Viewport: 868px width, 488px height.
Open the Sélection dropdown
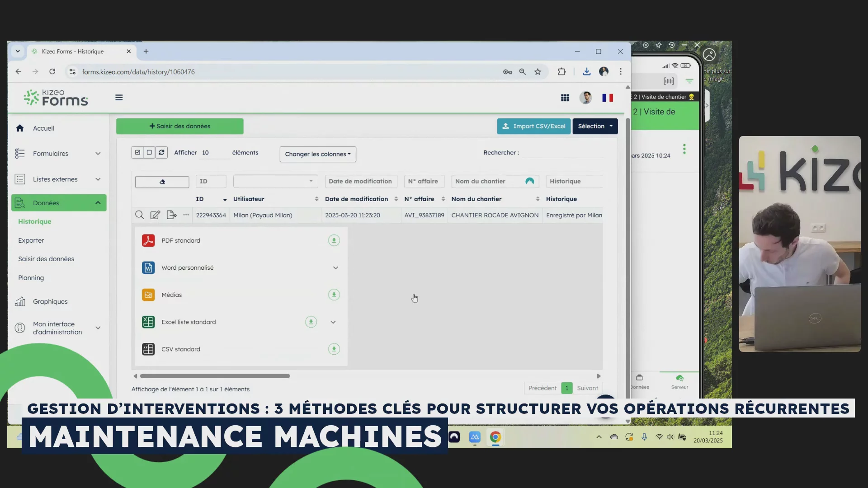tap(595, 126)
